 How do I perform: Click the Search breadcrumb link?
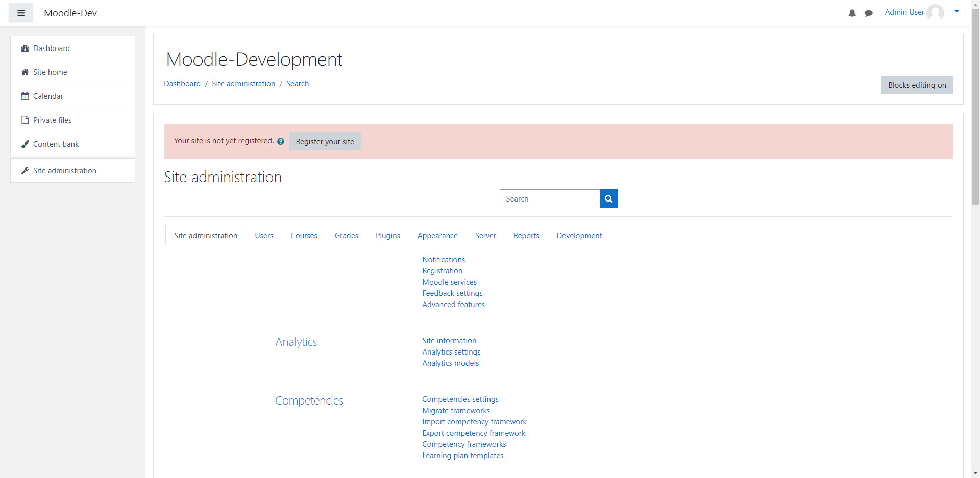pos(298,84)
